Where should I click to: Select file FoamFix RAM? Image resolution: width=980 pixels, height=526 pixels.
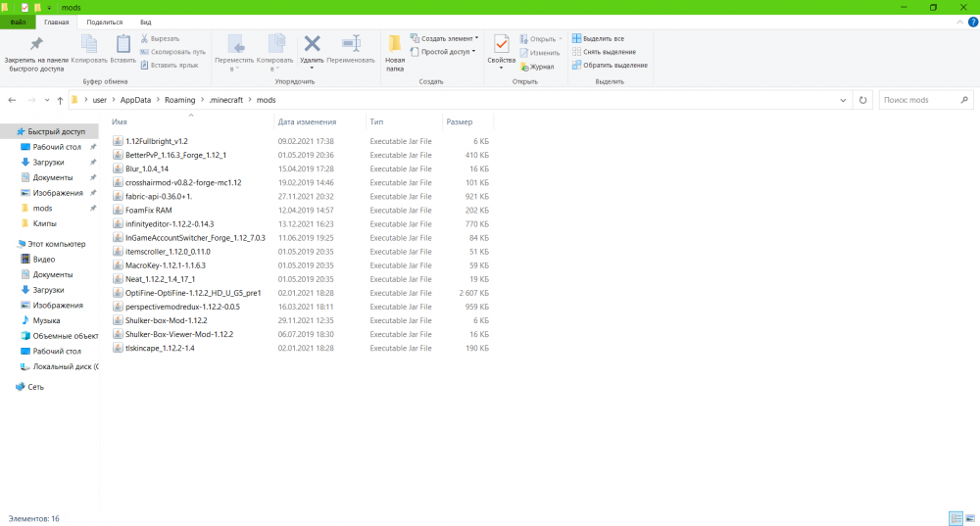[x=148, y=210]
